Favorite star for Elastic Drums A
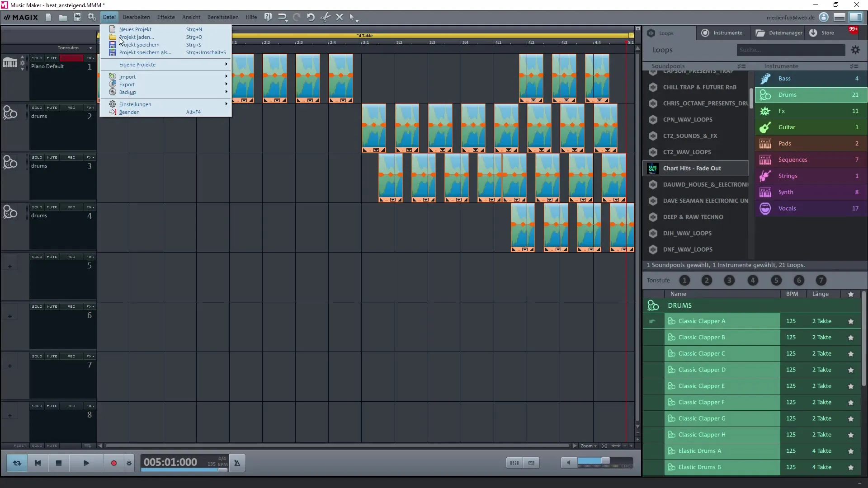This screenshot has width=868, height=488. pos(851,451)
